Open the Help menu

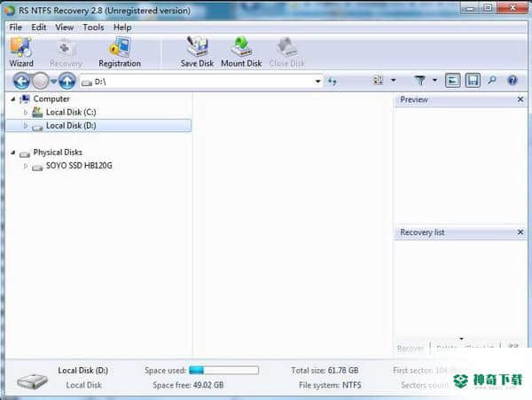tap(122, 27)
